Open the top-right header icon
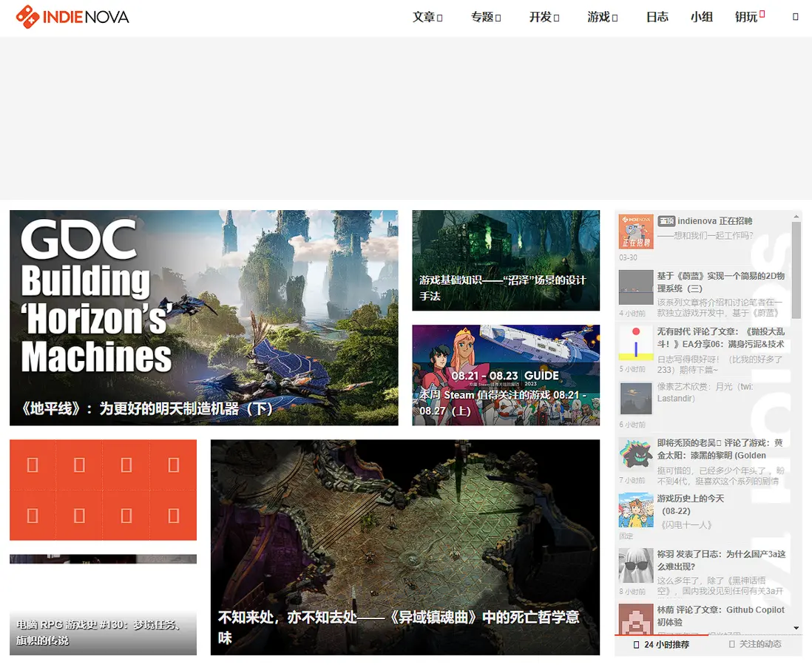Image resolution: width=812 pixels, height=665 pixels. (796, 17)
